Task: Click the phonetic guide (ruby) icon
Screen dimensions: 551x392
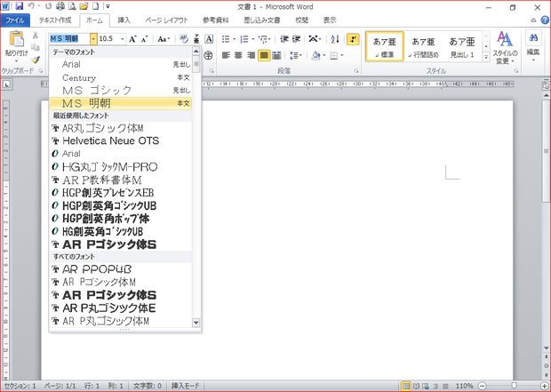Action: pyautogui.click(x=196, y=39)
